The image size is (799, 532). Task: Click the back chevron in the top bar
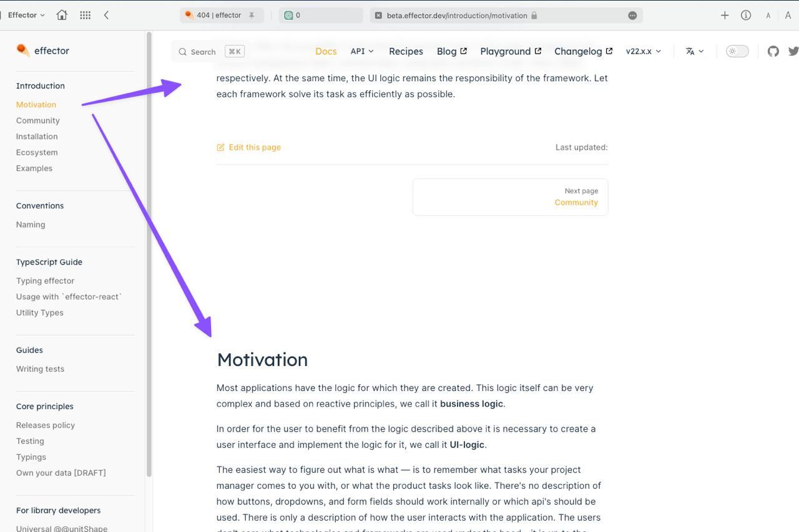click(106, 14)
